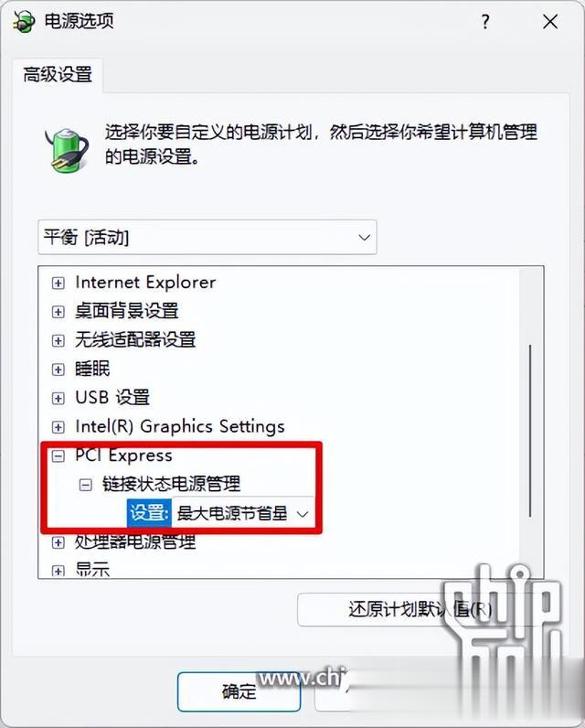This screenshot has width=585, height=728.
Task: Close the 电源选项 dialog window
Action: point(550,21)
